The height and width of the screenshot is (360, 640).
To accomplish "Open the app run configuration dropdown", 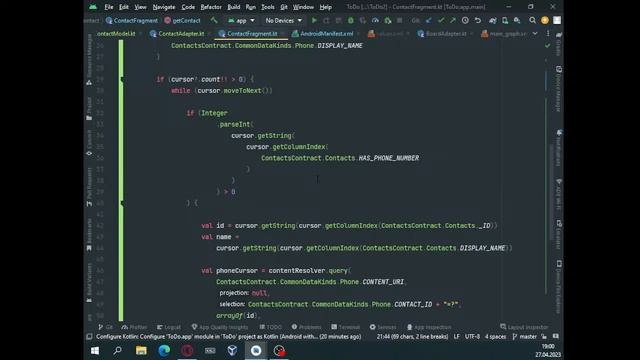I will coord(241,20).
